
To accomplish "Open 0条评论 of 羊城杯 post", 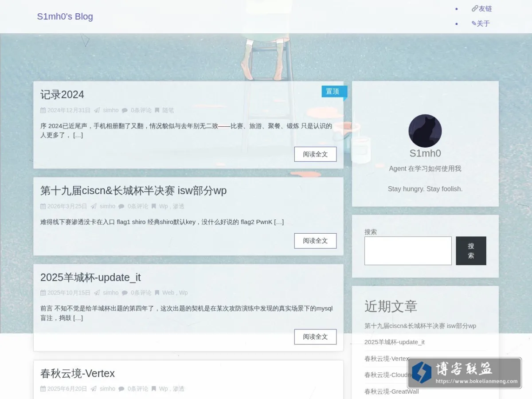I will [141, 293].
